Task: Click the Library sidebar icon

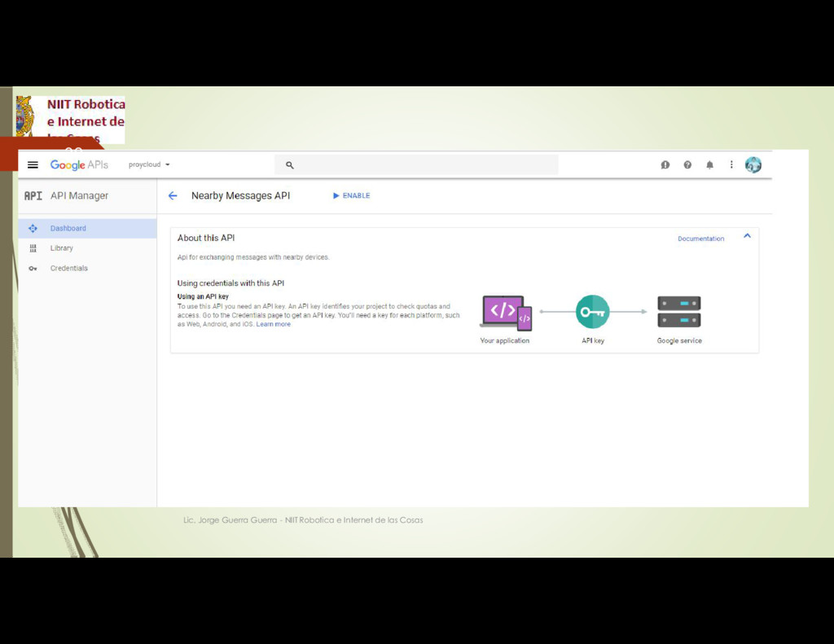Action: [x=33, y=248]
